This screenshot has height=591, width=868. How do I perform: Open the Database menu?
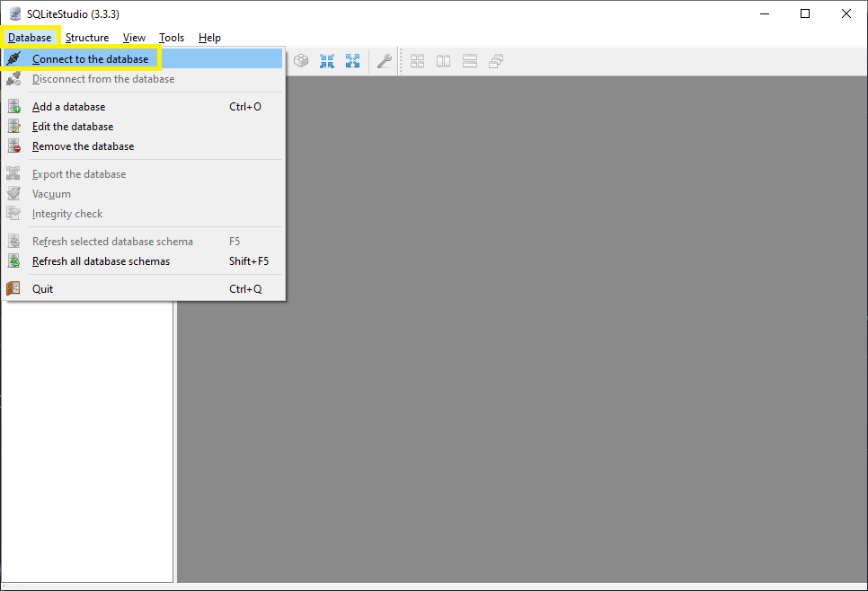point(30,38)
